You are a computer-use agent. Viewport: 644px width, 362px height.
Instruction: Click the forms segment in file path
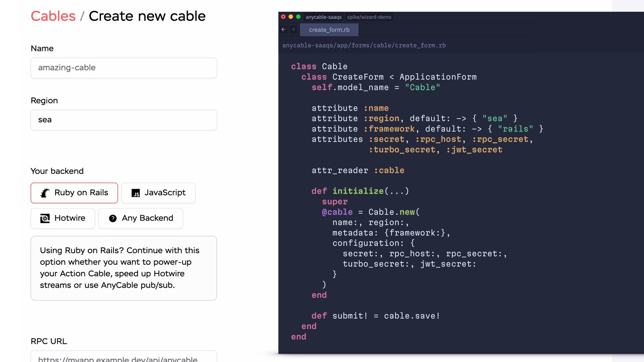pyautogui.click(x=360, y=45)
